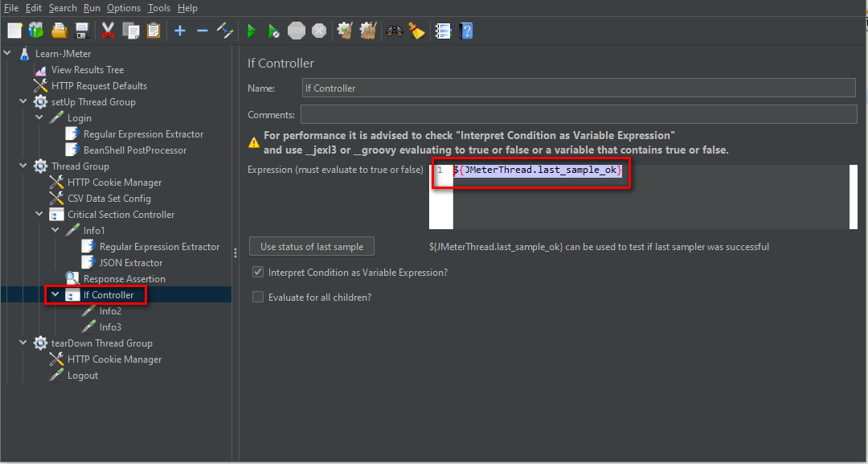This screenshot has height=464, width=868.
Task: Open the Run menu
Action: click(x=92, y=8)
